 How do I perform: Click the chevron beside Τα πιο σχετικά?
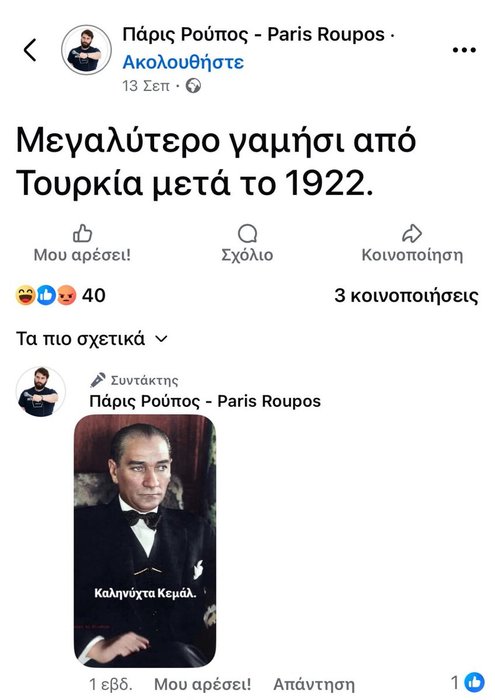(161, 339)
